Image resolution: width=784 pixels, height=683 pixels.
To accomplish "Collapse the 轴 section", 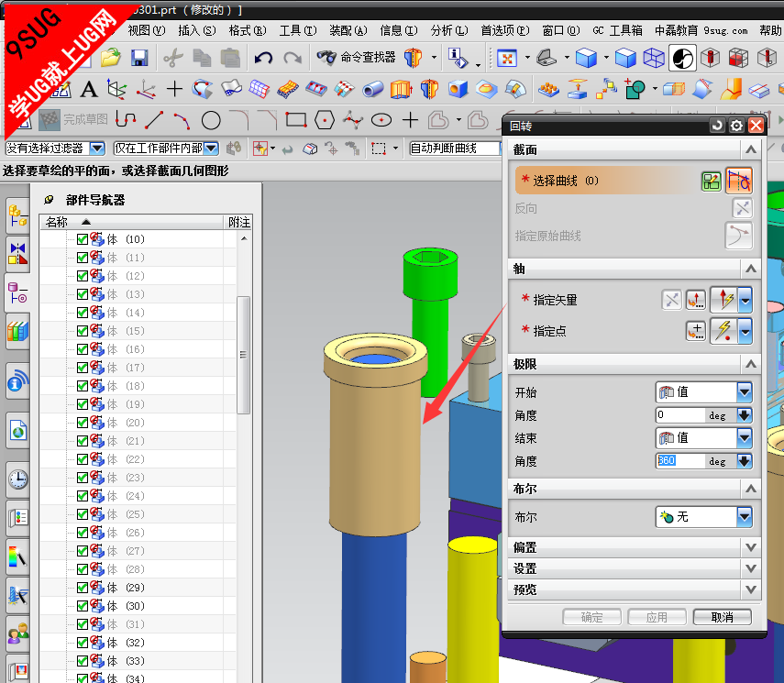I will click(x=750, y=269).
